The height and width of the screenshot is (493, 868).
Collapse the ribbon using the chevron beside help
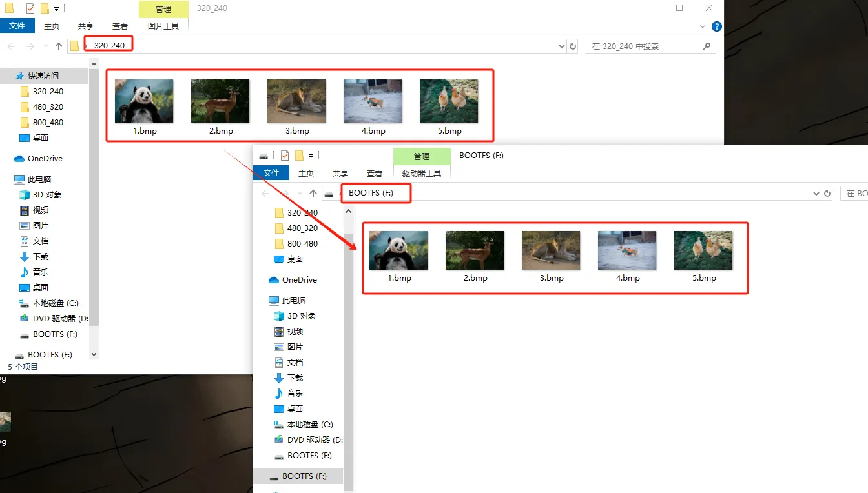tap(703, 26)
